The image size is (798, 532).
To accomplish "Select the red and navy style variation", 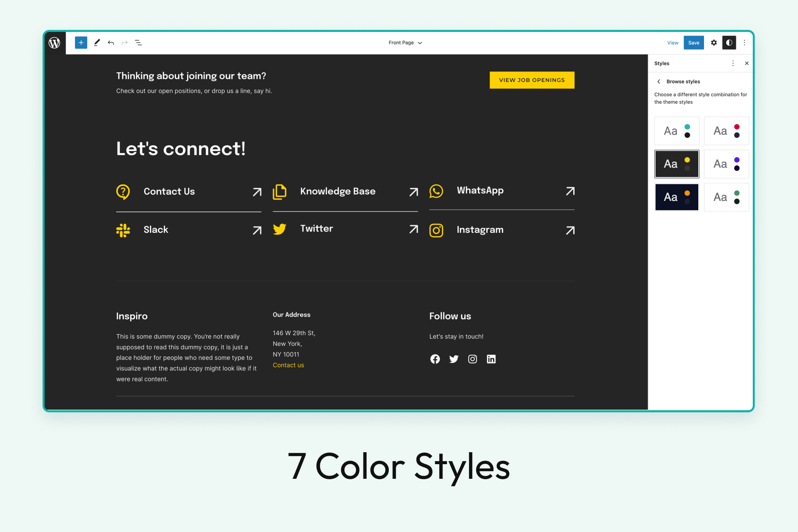I will (727, 131).
